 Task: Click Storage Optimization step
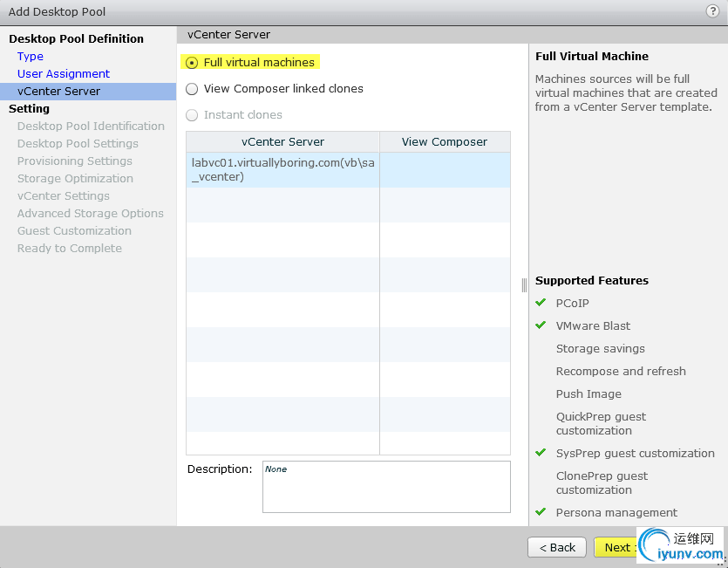[x=75, y=179]
